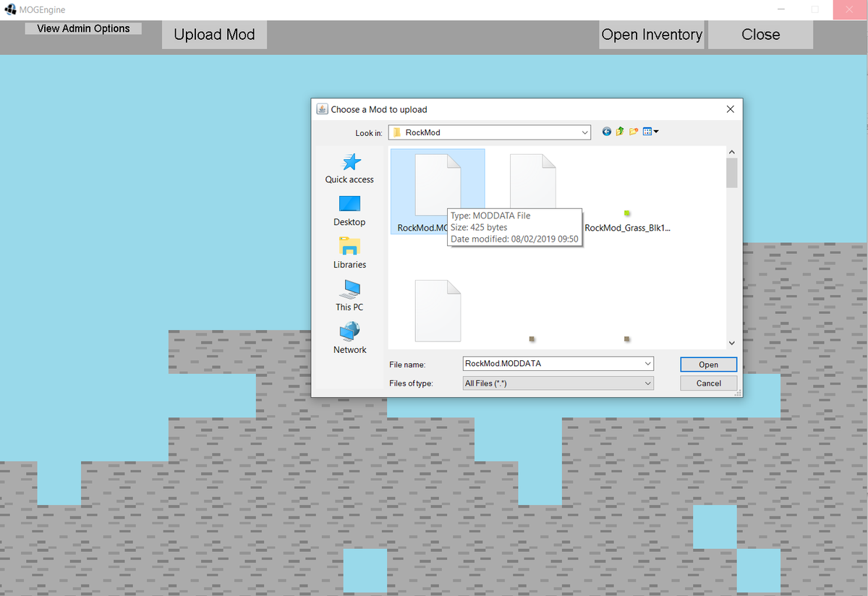Screen dimensions: 868x596
Task: Open This PC in the places sidebar
Action: (349, 296)
